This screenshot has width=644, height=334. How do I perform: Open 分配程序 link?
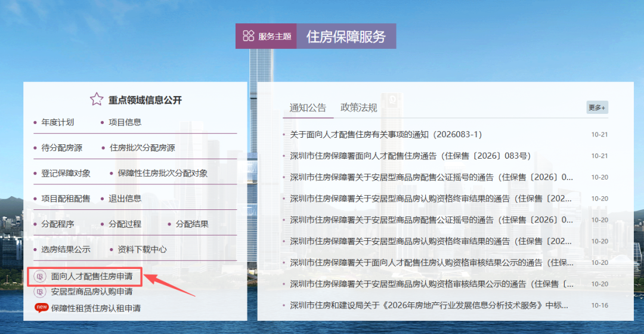(57, 224)
